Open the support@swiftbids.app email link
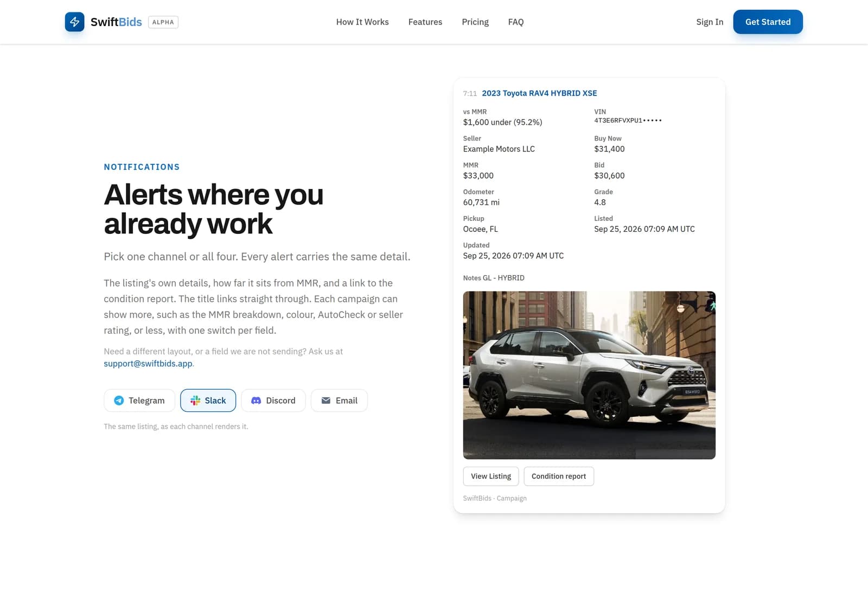868x591 pixels. tap(148, 364)
